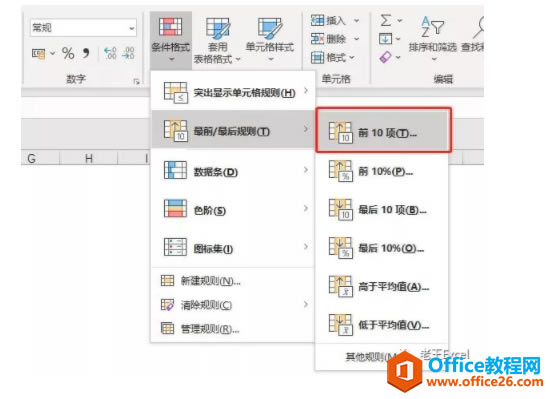Open 套用表格格式 table format icon
The height and width of the screenshot is (399, 550).
pos(218,28)
